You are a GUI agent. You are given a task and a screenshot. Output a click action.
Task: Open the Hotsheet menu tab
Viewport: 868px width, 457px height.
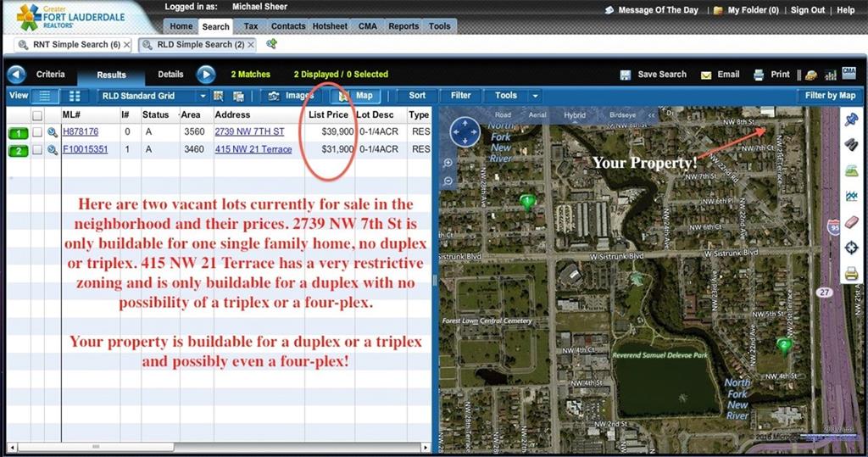coord(329,26)
